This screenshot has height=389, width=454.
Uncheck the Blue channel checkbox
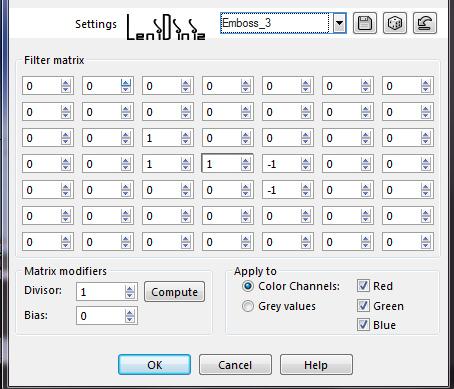363,325
